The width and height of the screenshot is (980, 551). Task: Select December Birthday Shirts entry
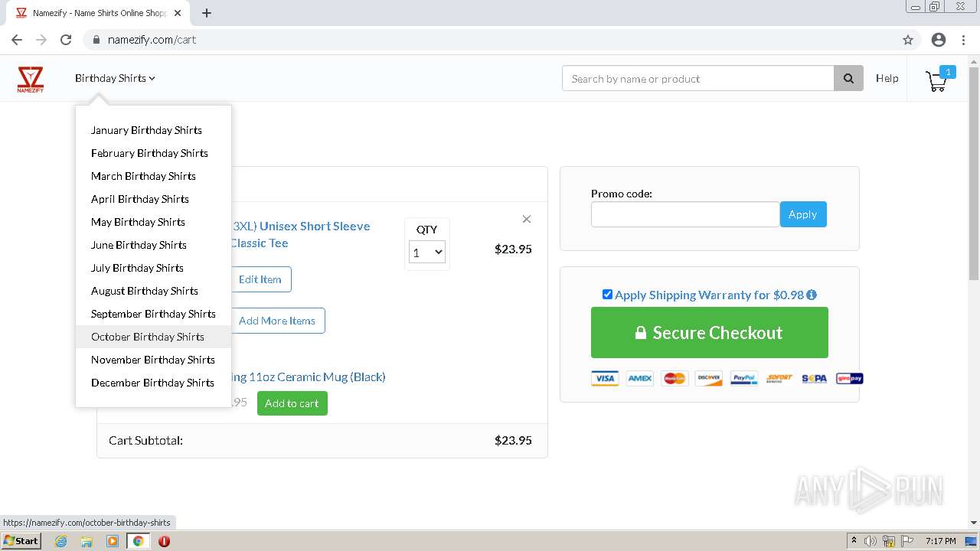click(x=152, y=383)
